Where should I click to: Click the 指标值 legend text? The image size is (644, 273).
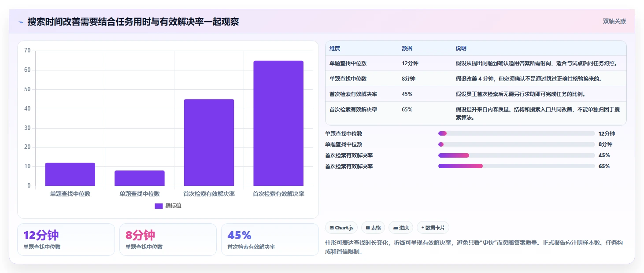173,206
